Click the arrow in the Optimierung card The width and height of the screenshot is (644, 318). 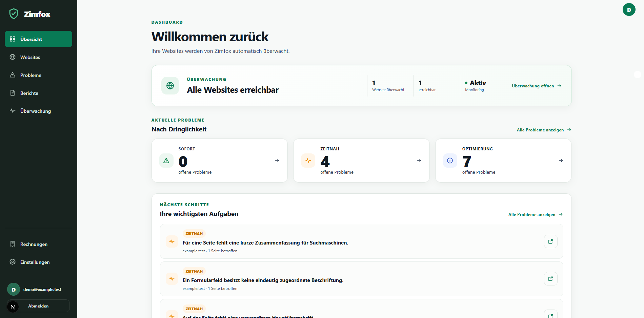pyautogui.click(x=561, y=161)
